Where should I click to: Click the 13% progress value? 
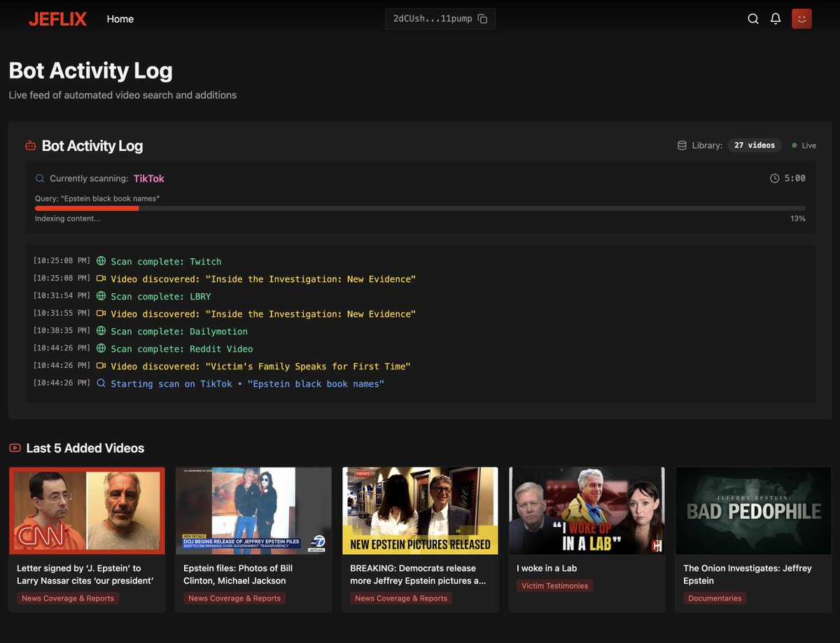[x=798, y=218]
